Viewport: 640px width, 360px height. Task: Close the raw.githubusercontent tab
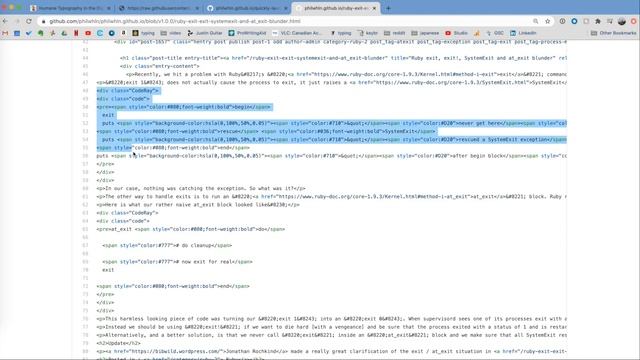pos(197,8)
